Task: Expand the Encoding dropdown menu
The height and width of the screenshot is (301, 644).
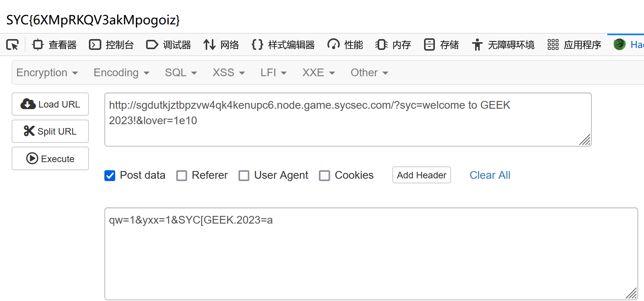Action: (121, 73)
